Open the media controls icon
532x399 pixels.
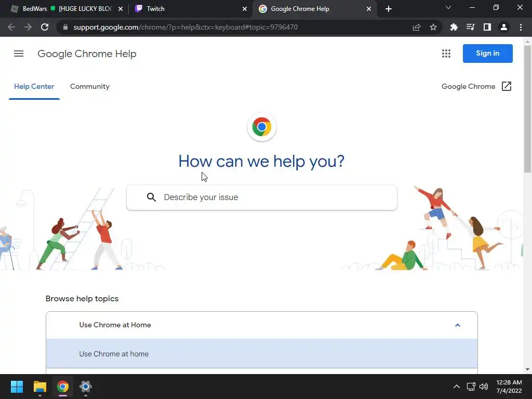pos(470,27)
